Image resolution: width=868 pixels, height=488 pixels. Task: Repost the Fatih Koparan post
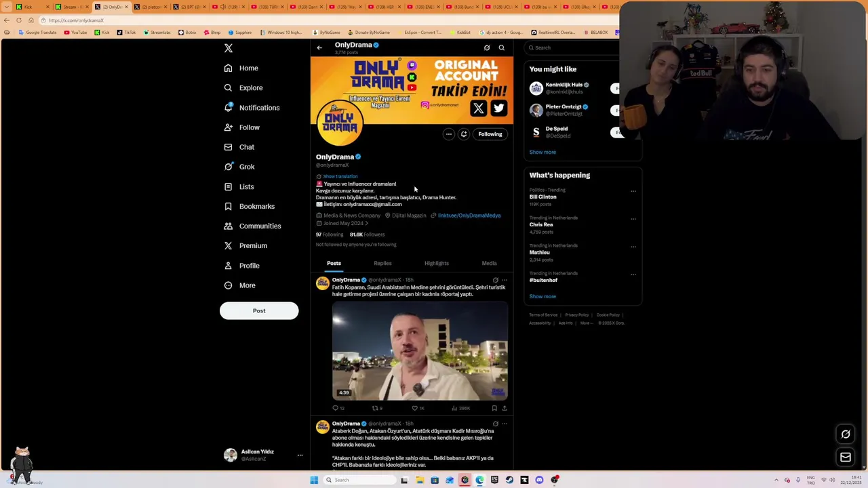tap(377, 408)
